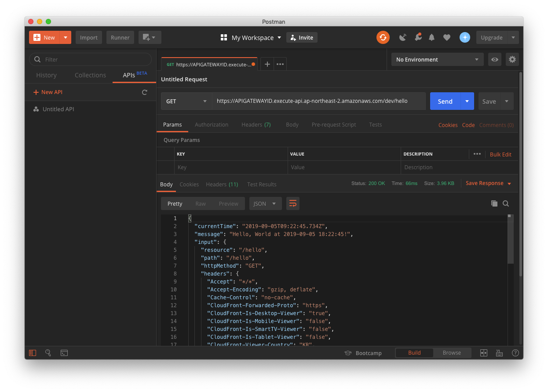Open help question mark icon
This screenshot has height=392, width=548.
click(515, 352)
